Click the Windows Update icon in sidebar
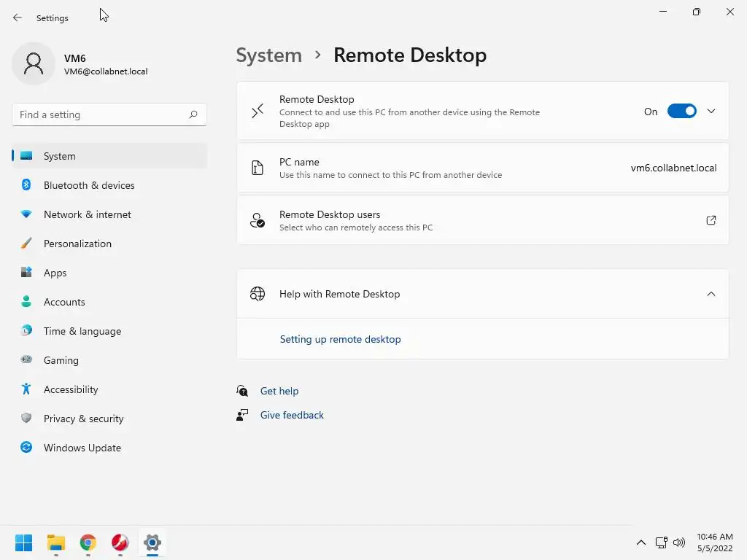747x560 pixels. tap(26, 448)
